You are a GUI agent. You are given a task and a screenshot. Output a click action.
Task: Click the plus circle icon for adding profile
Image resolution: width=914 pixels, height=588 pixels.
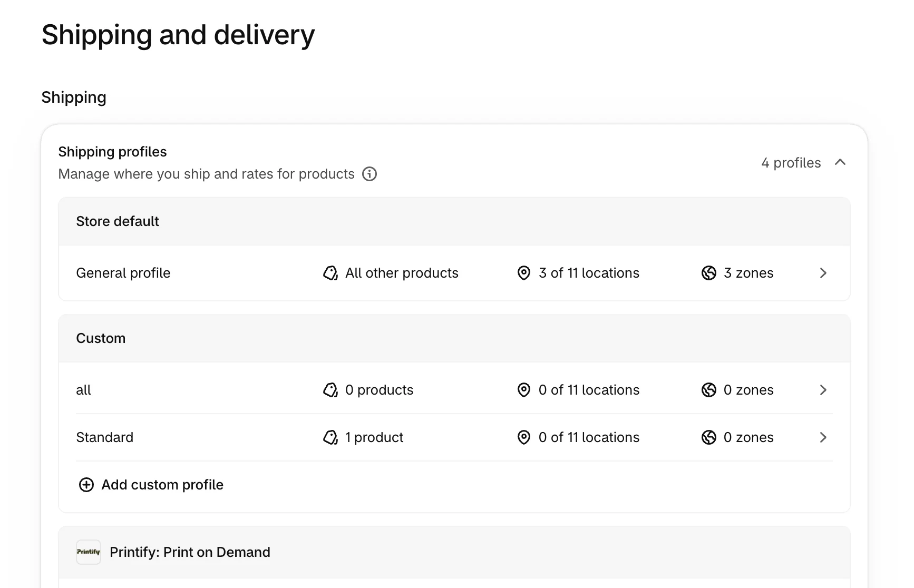click(x=86, y=485)
